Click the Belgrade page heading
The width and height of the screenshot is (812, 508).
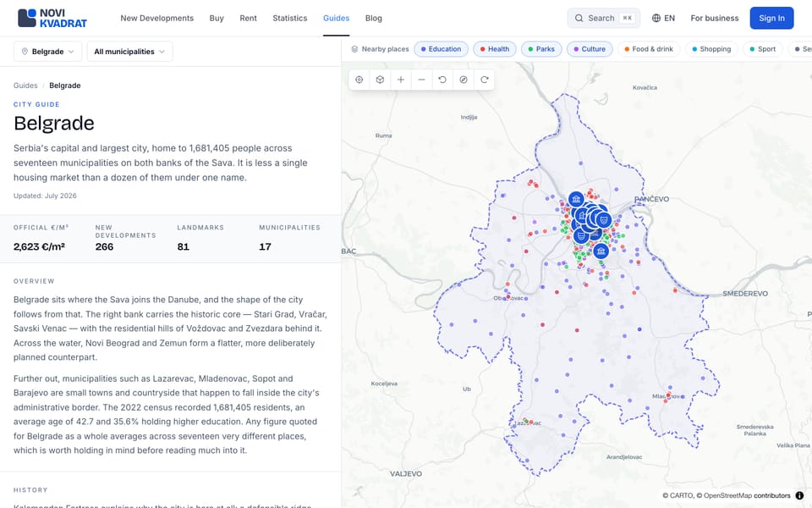click(54, 124)
